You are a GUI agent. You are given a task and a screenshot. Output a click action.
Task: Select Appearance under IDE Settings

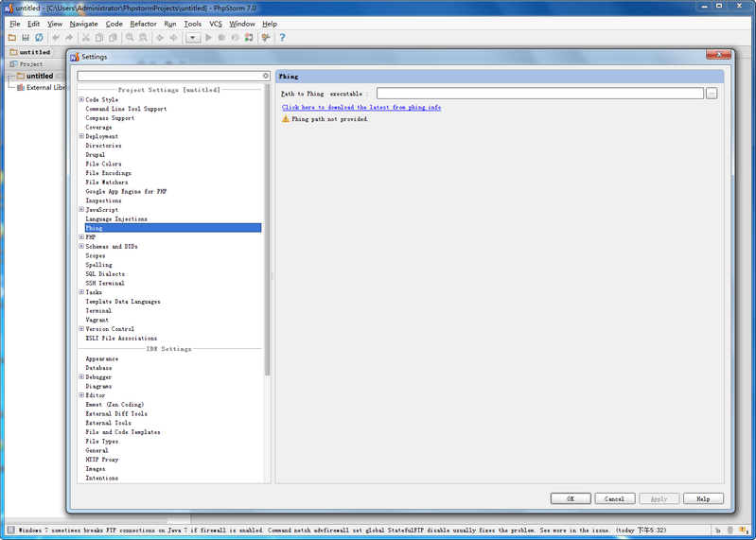click(x=102, y=358)
